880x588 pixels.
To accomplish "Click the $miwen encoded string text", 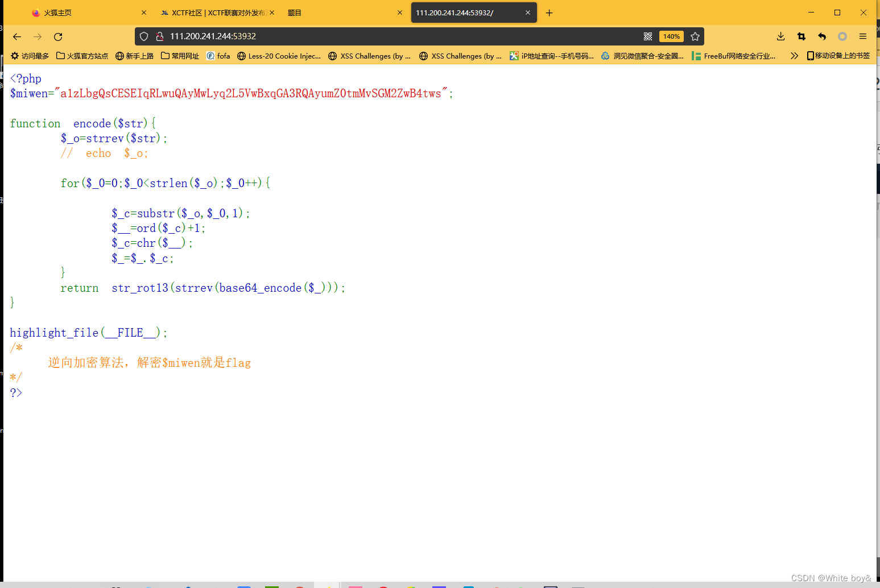I will pos(251,93).
